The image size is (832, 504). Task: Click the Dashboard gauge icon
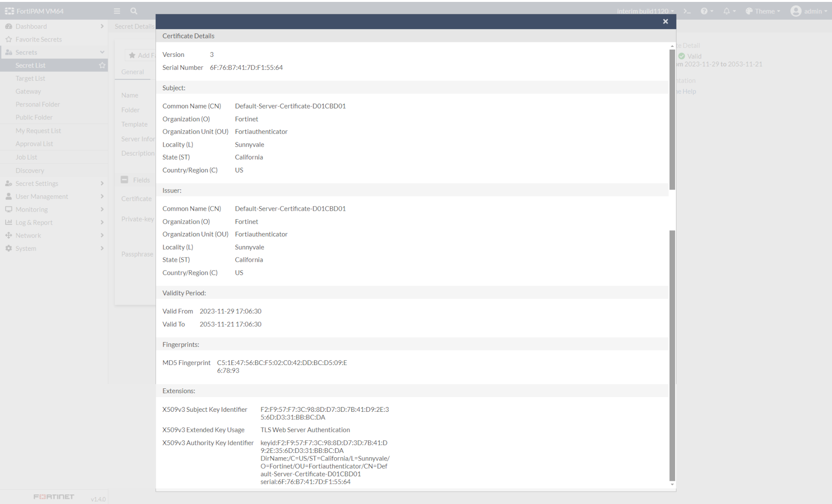pos(9,26)
